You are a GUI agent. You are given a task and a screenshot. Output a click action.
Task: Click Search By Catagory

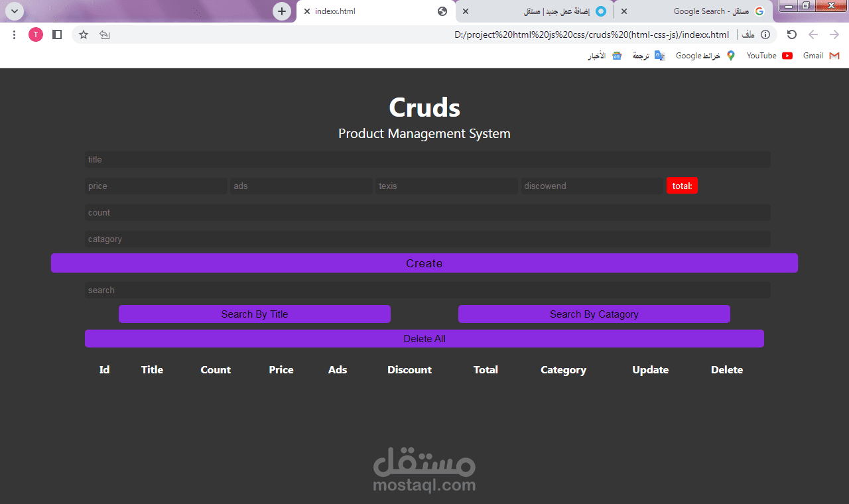[594, 314]
